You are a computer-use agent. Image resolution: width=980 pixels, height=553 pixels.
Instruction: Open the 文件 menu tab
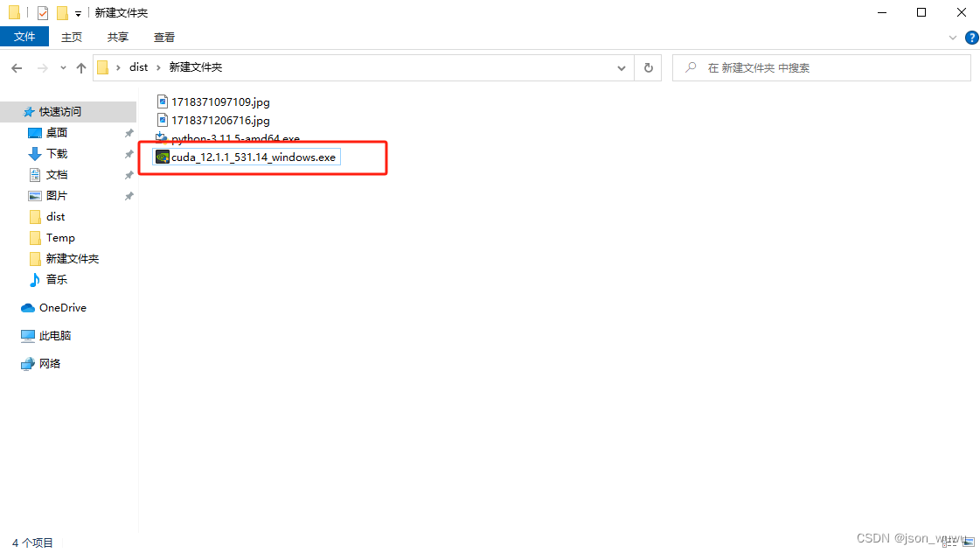pyautogui.click(x=24, y=37)
